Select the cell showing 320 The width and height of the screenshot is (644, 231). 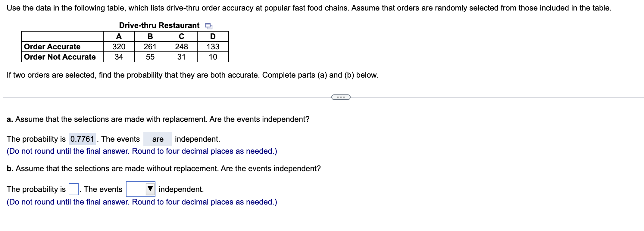click(x=119, y=47)
